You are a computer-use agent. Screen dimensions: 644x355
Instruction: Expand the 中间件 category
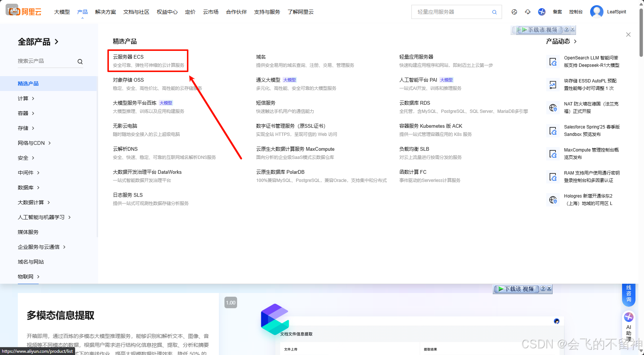point(29,173)
